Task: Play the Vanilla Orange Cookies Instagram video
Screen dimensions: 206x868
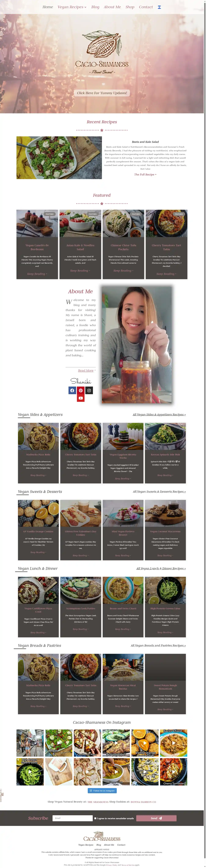Action: tap(145, 743)
